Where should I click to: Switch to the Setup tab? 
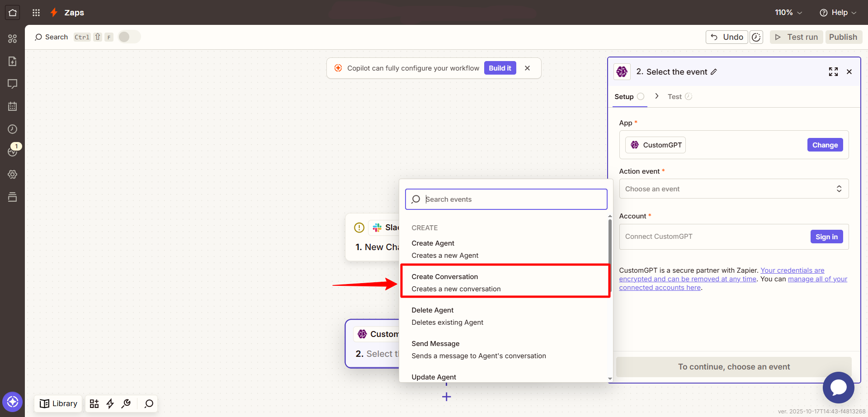click(629, 96)
